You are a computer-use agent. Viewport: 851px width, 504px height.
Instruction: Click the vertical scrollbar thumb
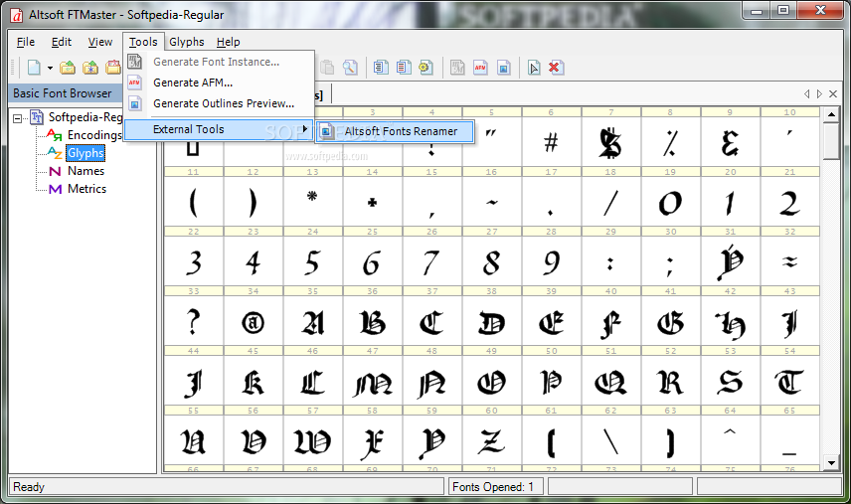click(831, 141)
